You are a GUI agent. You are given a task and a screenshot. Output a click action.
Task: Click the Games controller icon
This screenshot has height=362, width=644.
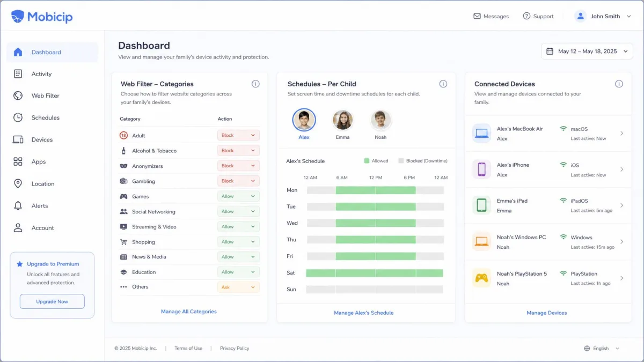point(123,196)
